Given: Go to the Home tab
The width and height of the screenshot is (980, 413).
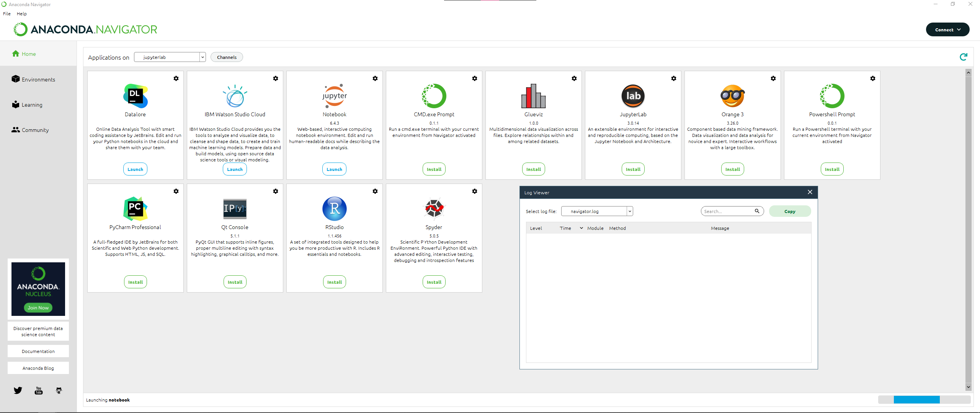Looking at the screenshot, I should tap(38, 54).
